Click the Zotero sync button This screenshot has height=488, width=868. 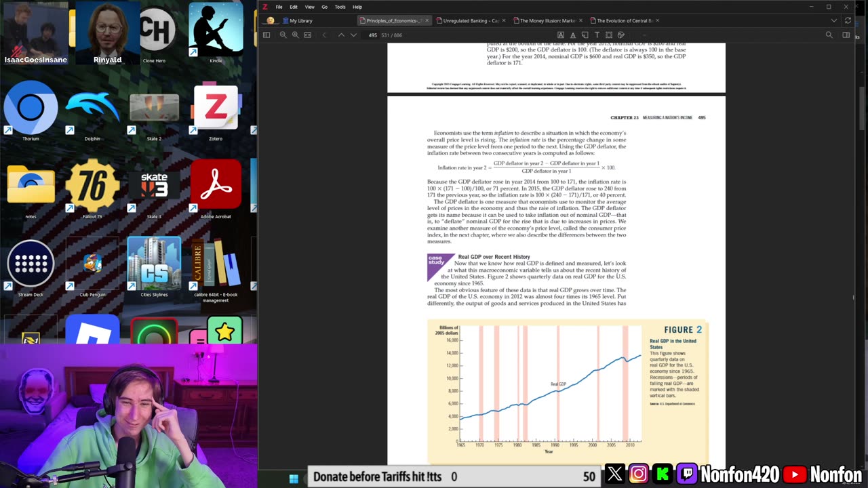click(848, 21)
